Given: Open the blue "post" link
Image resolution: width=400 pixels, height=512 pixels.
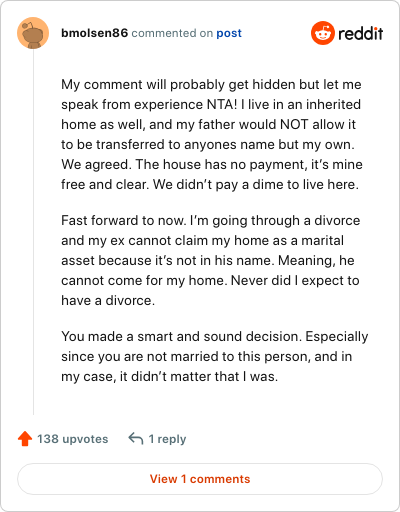Looking at the screenshot, I should [x=229, y=33].
